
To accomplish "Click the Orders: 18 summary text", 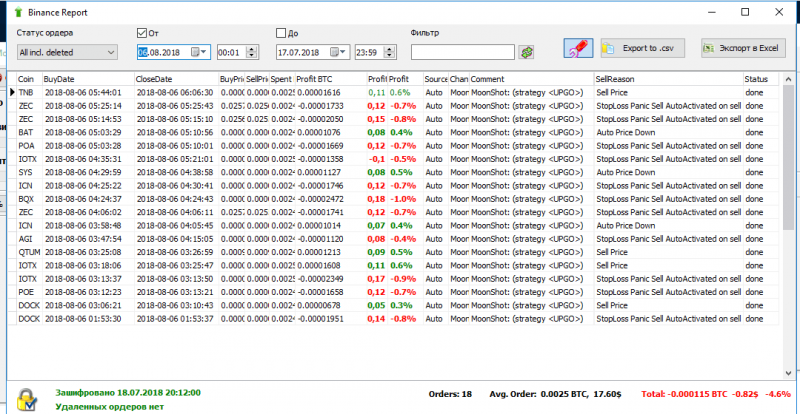I will point(448,394).
